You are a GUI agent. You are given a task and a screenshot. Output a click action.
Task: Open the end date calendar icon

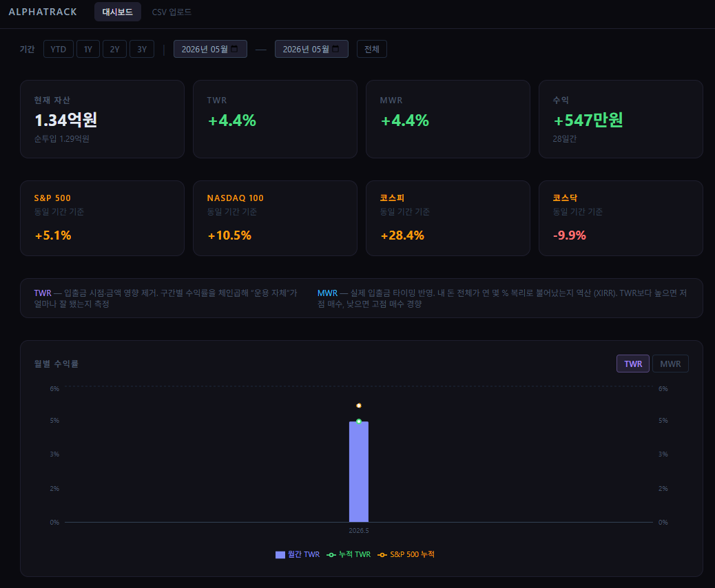click(335, 49)
